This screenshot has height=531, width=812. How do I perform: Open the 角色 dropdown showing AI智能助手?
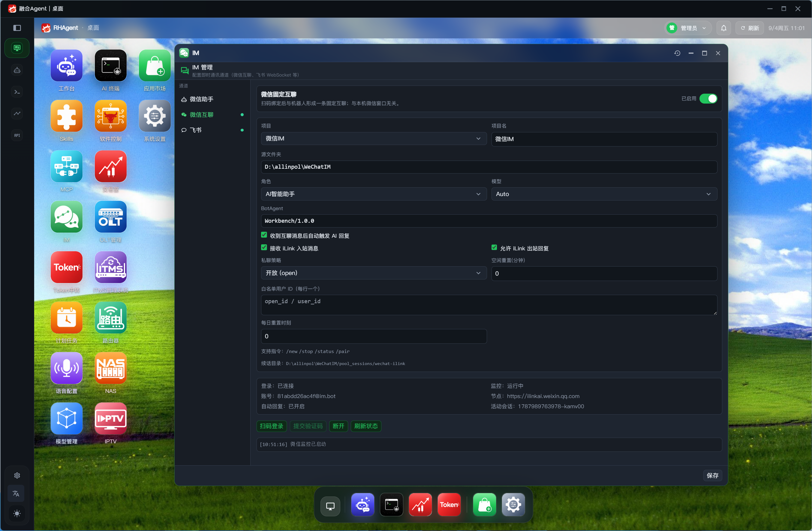(x=374, y=194)
